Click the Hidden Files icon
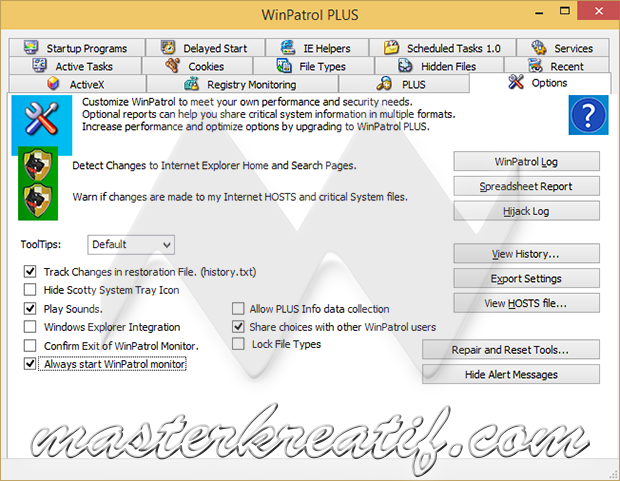This screenshot has height=481, width=620. [405, 65]
